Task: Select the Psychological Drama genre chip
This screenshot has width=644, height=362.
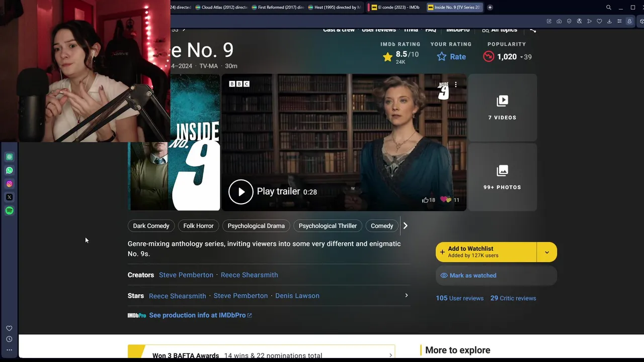Action: [256, 226]
